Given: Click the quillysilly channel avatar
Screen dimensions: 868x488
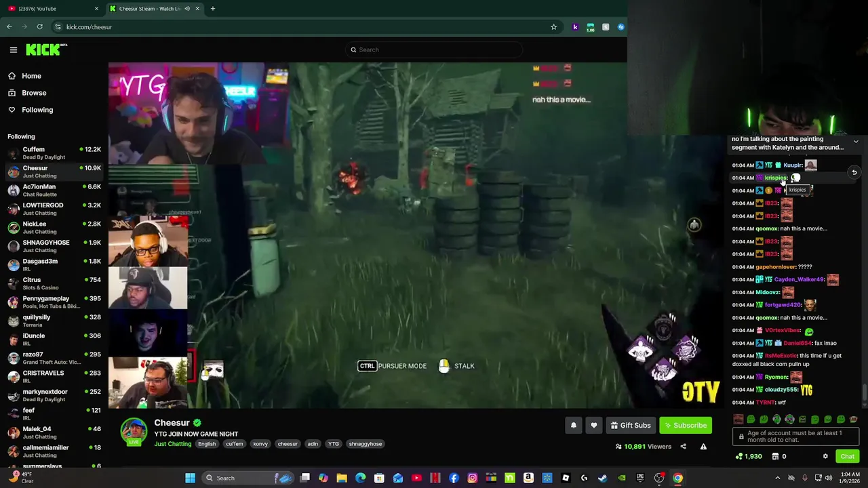Looking at the screenshot, I should tap(14, 321).
